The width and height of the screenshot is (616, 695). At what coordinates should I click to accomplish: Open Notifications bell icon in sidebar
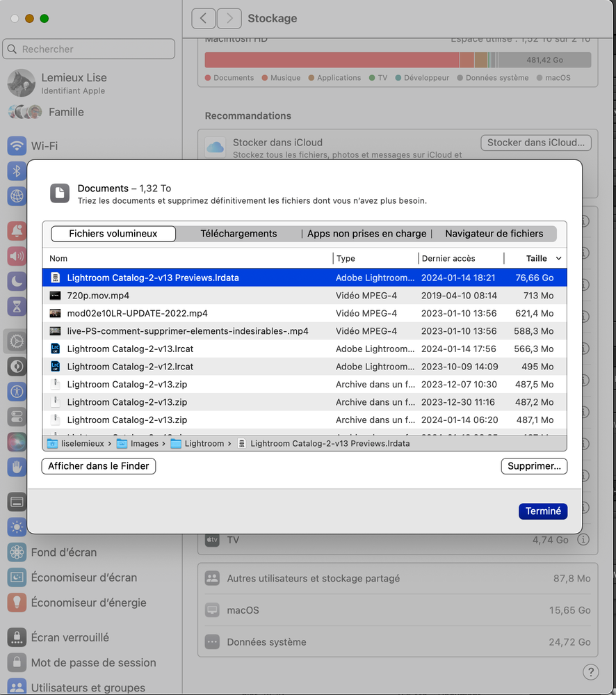(17, 231)
